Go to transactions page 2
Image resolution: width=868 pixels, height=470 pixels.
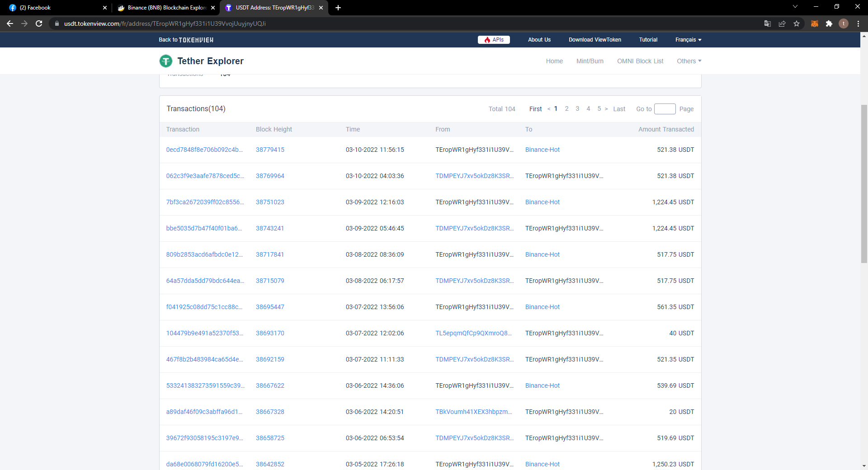point(567,108)
